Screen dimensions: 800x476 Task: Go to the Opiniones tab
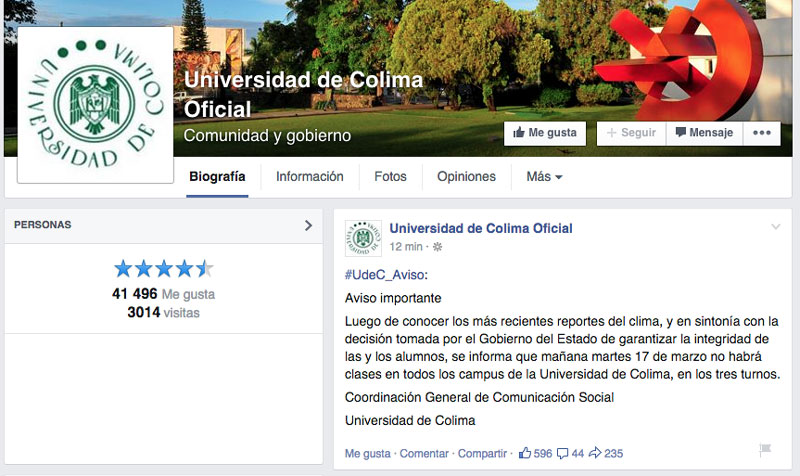pos(466,177)
